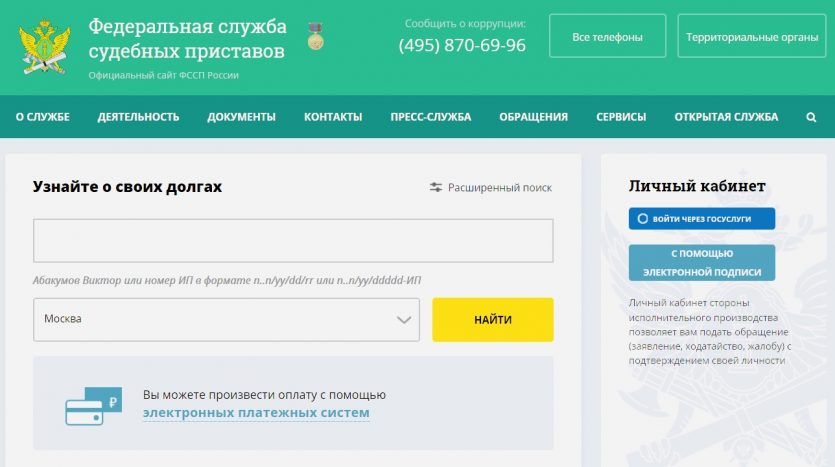Expand the Москва region dropdown arrow
Screen dimensions: 835x467
coord(404,320)
